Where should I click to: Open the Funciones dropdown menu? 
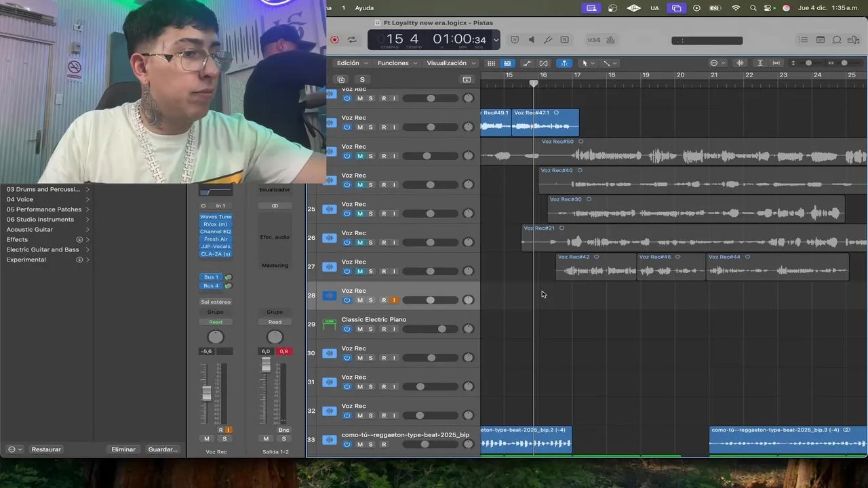397,63
